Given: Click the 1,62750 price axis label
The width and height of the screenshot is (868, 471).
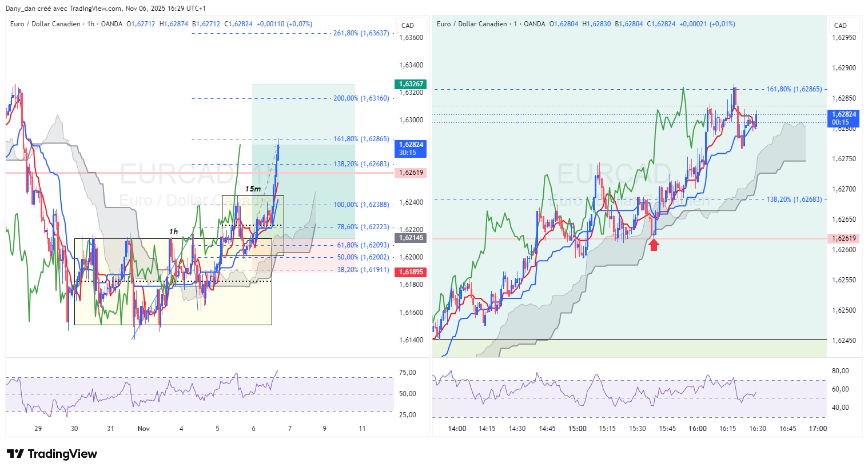Looking at the screenshot, I should click(844, 159).
